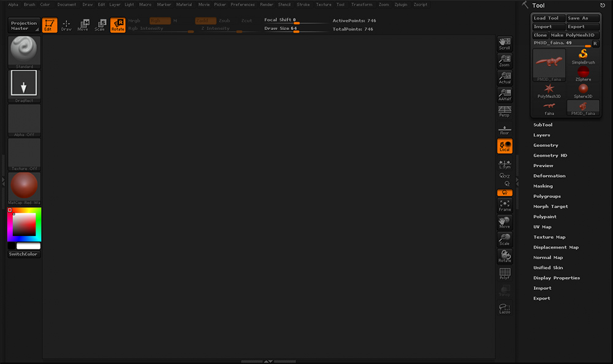Image resolution: width=613 pixels, height=364 pixels.
Task: Select the PolyMesh3D star tool
Action: (x=549, y=91)
